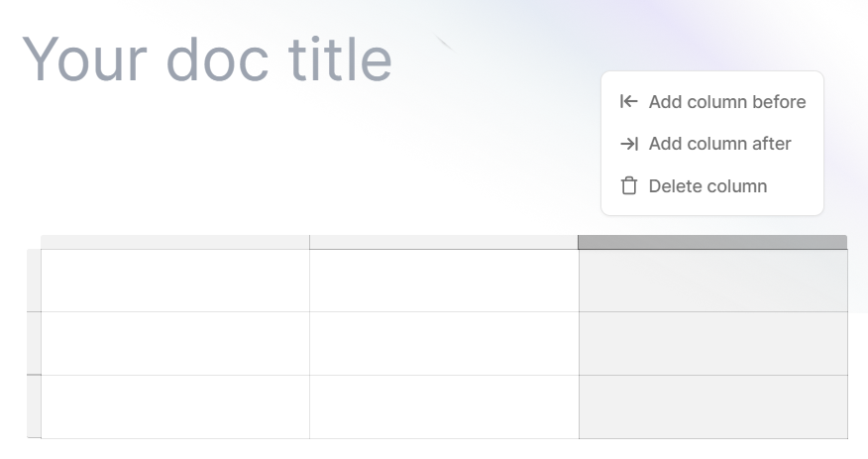Choose the "Add column before" menu text
This screenshot has width=868, height=459.
[726, 102]
